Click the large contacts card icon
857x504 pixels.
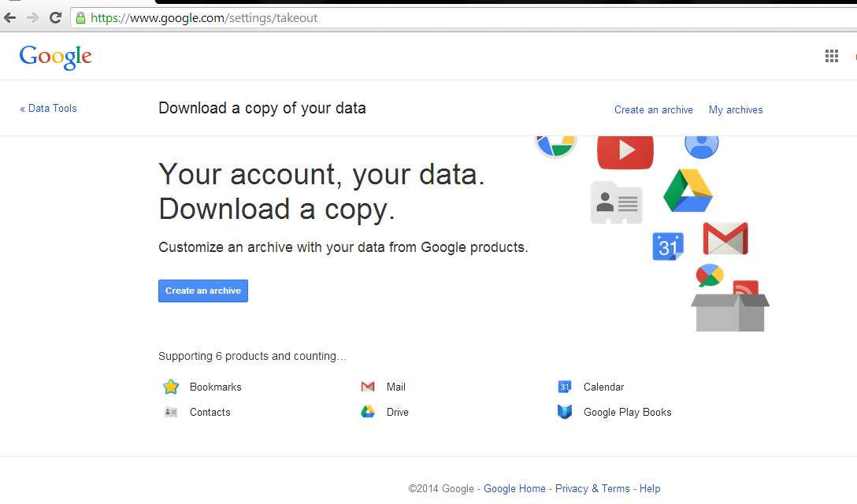pyautogui.click(x=617, y=202)
